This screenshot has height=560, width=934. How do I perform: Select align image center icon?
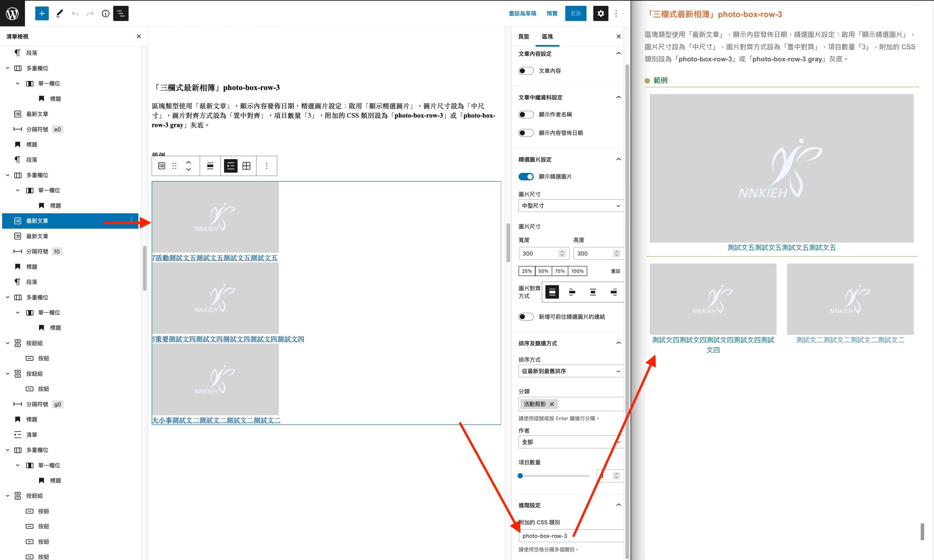(593, 292)
